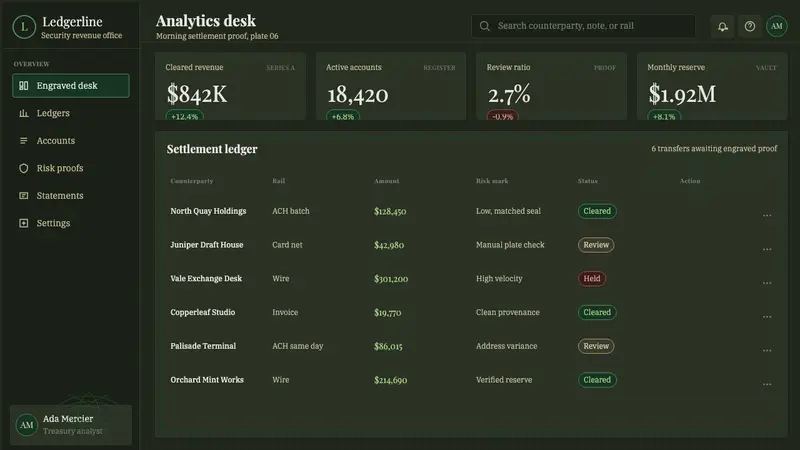Sort by the Counterparty column header
Screen dimensions: 800x450
[192, 181]
